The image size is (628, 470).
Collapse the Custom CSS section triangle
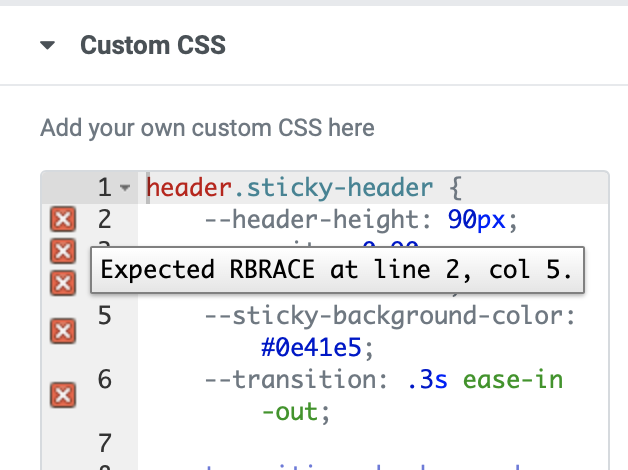47,46
